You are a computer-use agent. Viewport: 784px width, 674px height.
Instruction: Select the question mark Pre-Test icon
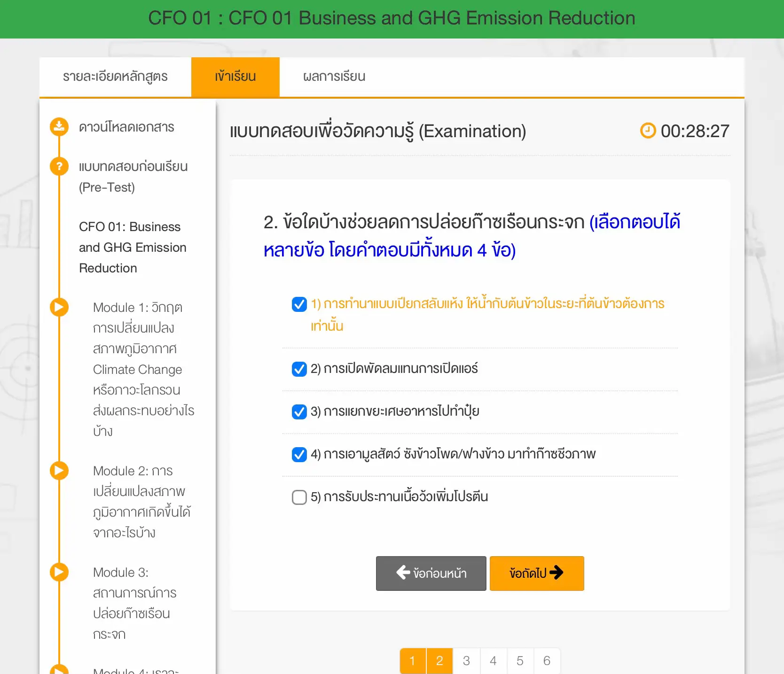[x=59, y=166]
